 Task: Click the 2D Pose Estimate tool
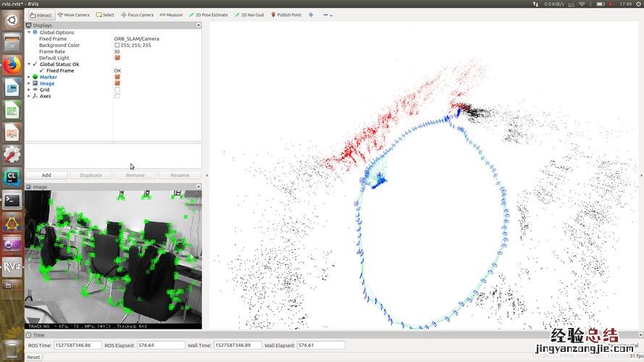[209, 14]
